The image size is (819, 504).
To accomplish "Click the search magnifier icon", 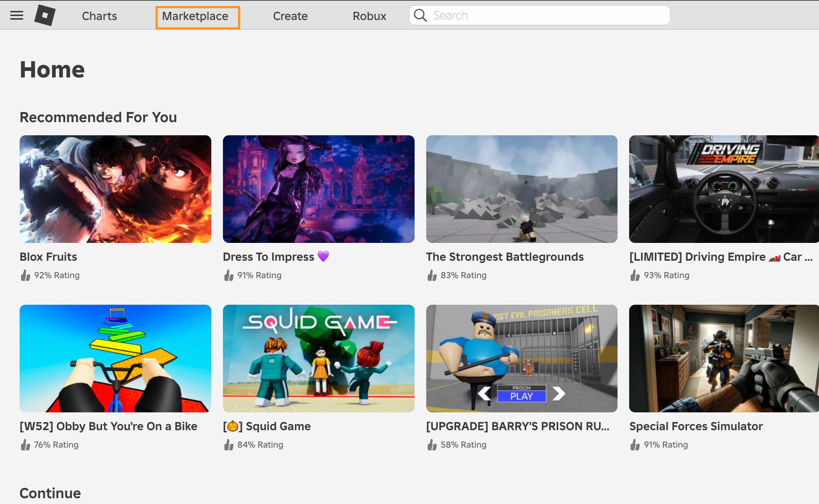I will click(x=420, y=16).
